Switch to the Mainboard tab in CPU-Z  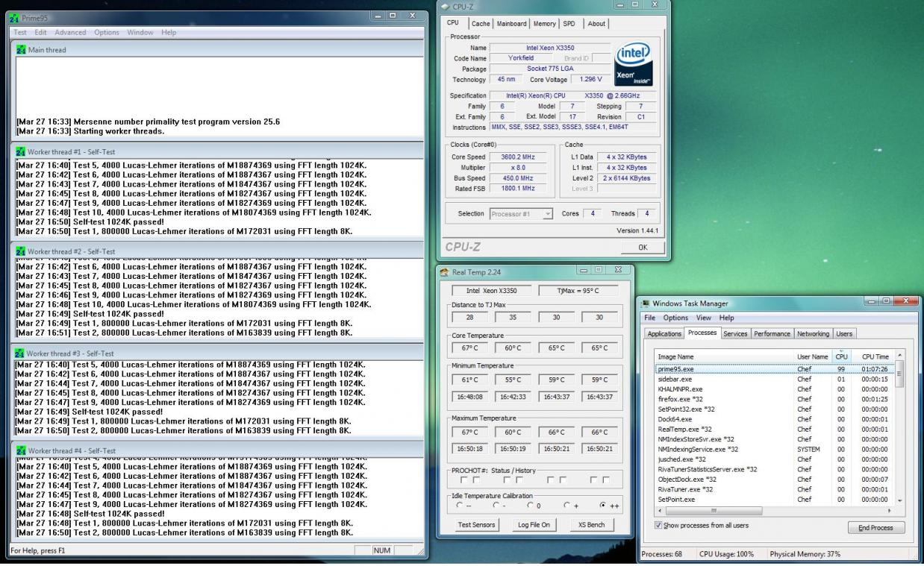[x=512, y=24]
